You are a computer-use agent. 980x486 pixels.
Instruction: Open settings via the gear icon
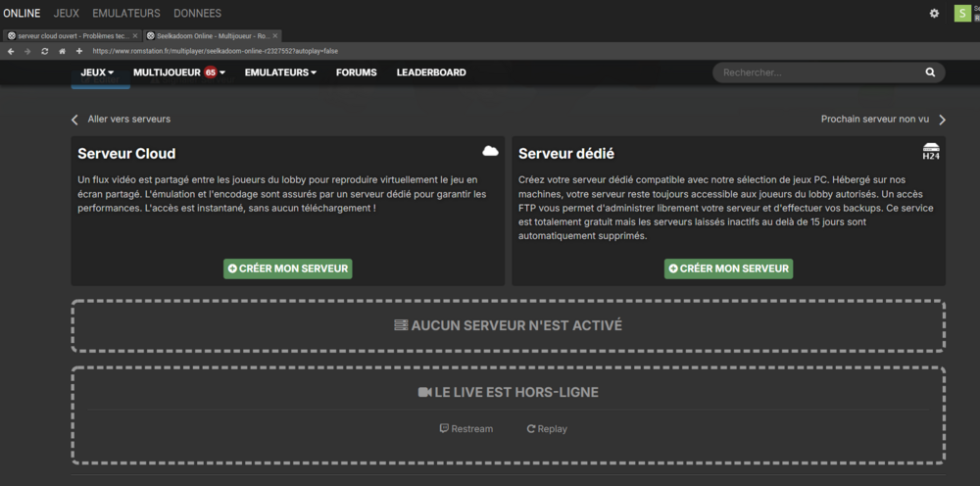pyautogui.click(x=934, y=14)
